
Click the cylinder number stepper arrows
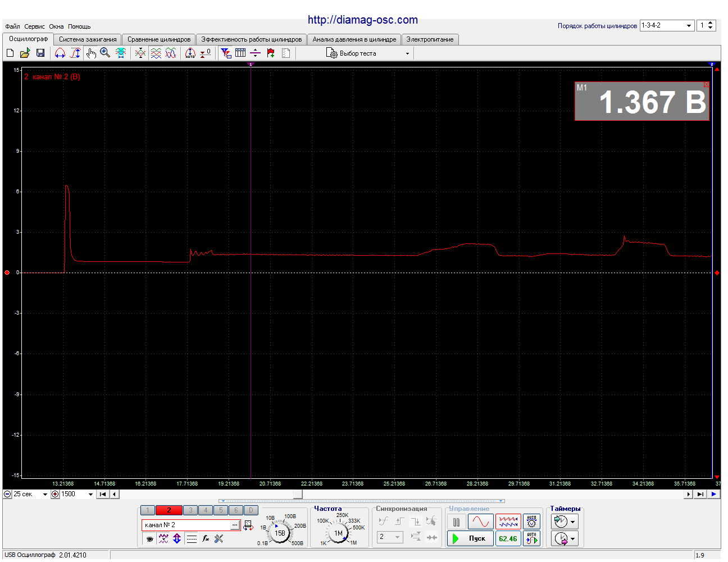[x=711, y=25]
